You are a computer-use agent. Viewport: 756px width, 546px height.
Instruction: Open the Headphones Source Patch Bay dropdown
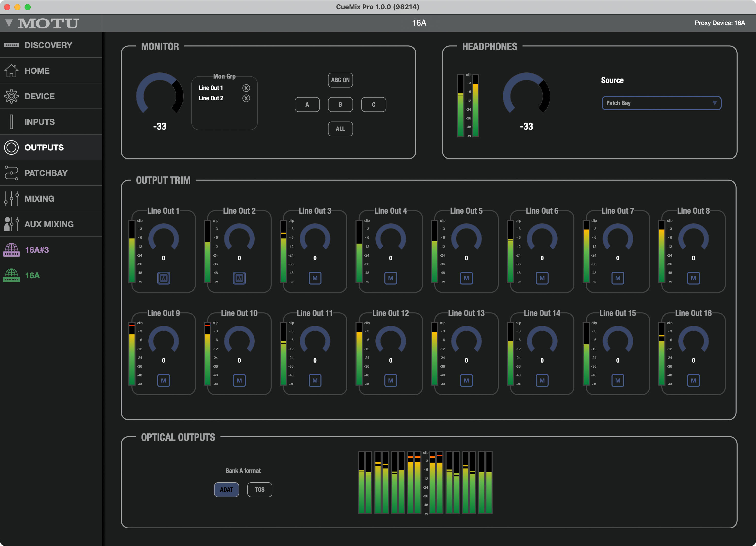(x=661, y=103)
